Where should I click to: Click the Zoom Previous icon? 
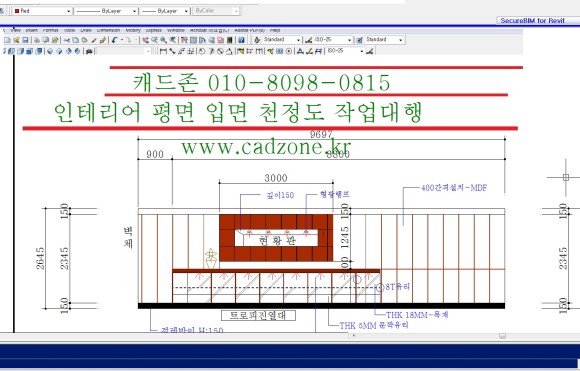172,40
